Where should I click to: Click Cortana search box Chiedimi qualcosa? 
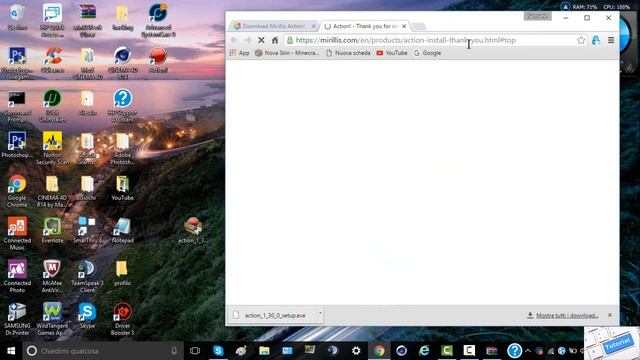tap(103, 351)
